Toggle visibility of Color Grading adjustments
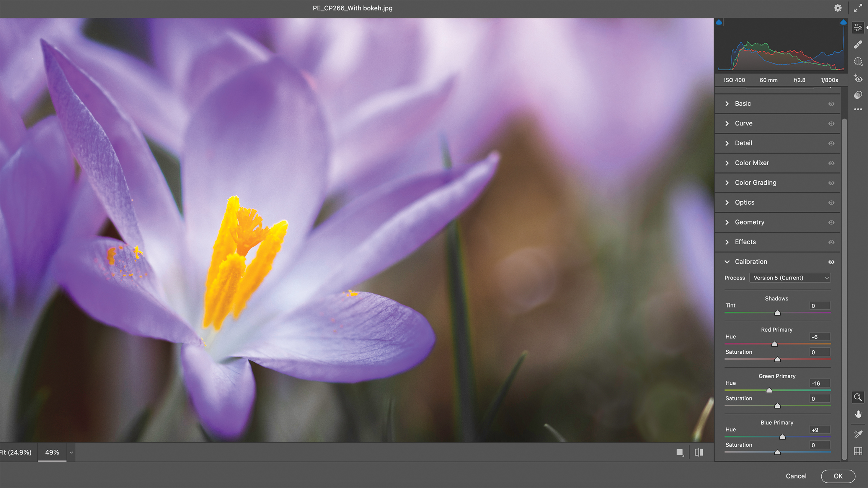The height and width of the screenshot is (488, 868). [831, 183]
